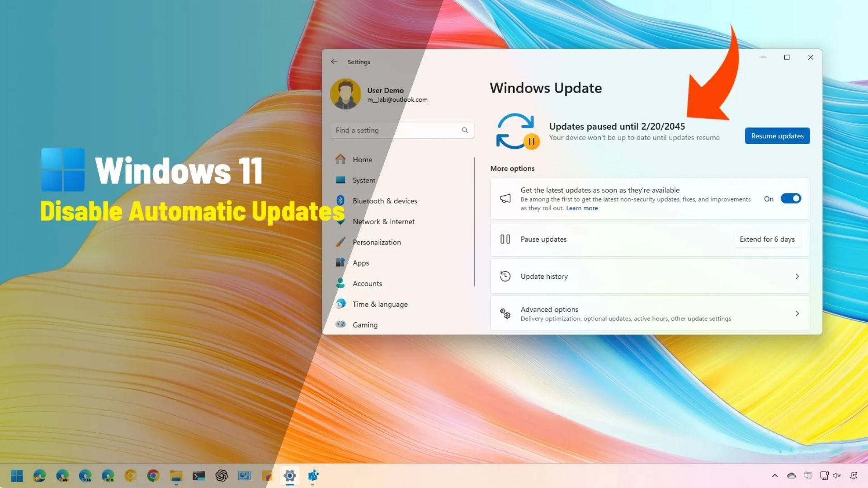Click the OneDrive cloud tray icon
Viewport: 868px width, 488px height.
792,476
